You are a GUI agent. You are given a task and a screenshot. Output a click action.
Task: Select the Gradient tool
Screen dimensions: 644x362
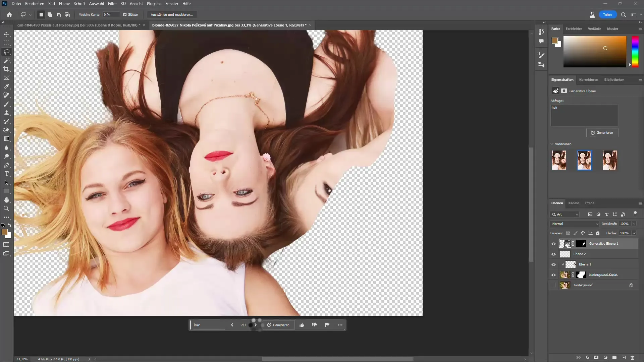[x=7, y=139]
